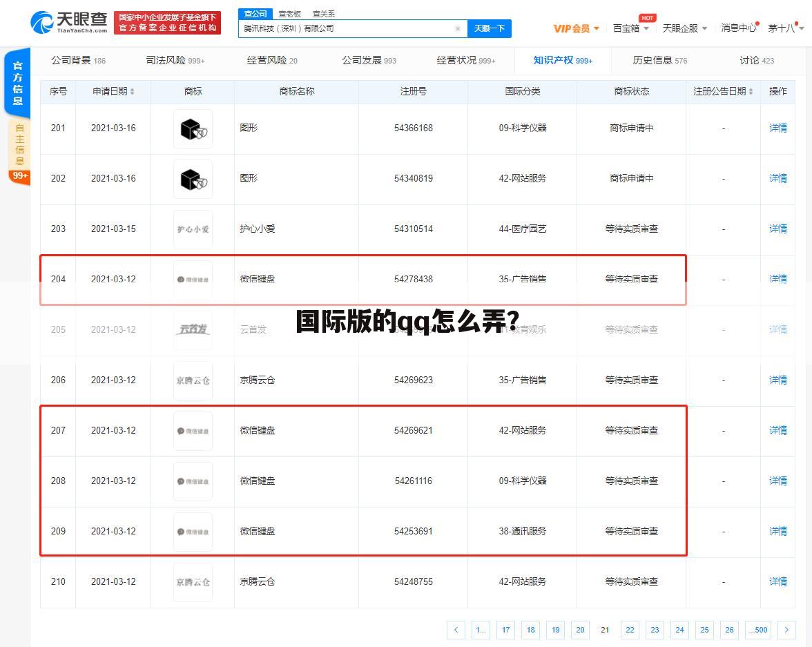This screenshot has height=647, width=812.
Task: Go to page 18
Action: point(530,630)
